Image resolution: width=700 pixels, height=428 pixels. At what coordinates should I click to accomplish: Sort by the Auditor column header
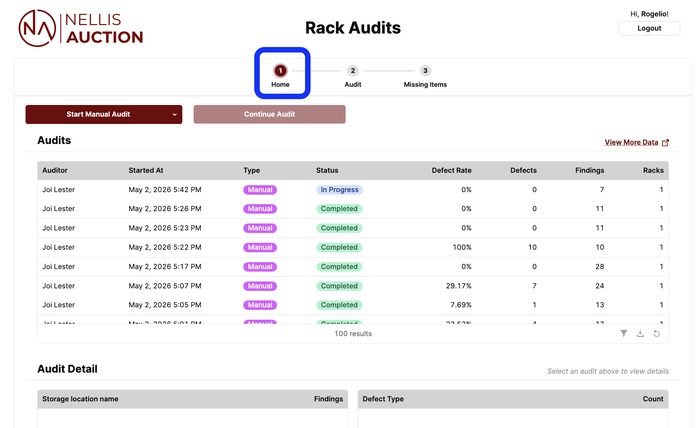click(55, 170)
